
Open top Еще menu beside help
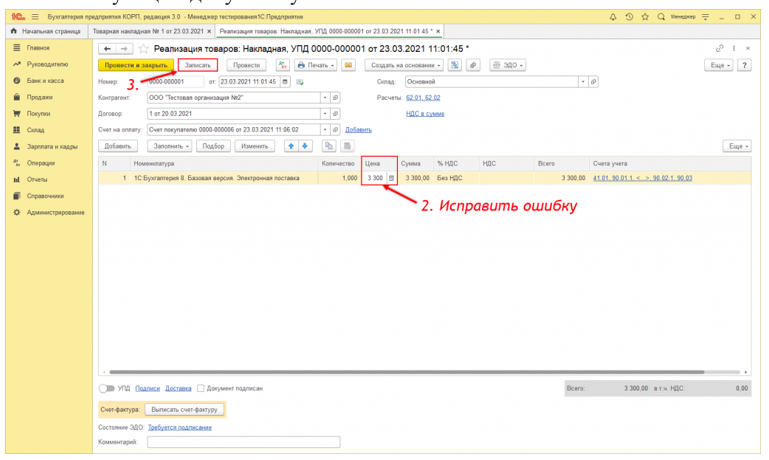click(x=719, y=65)
